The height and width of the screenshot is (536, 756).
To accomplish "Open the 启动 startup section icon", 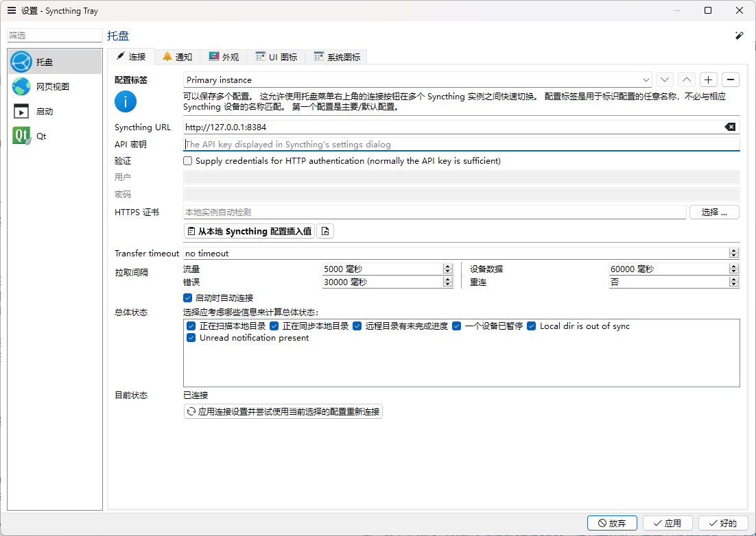I will click(22, 111).
